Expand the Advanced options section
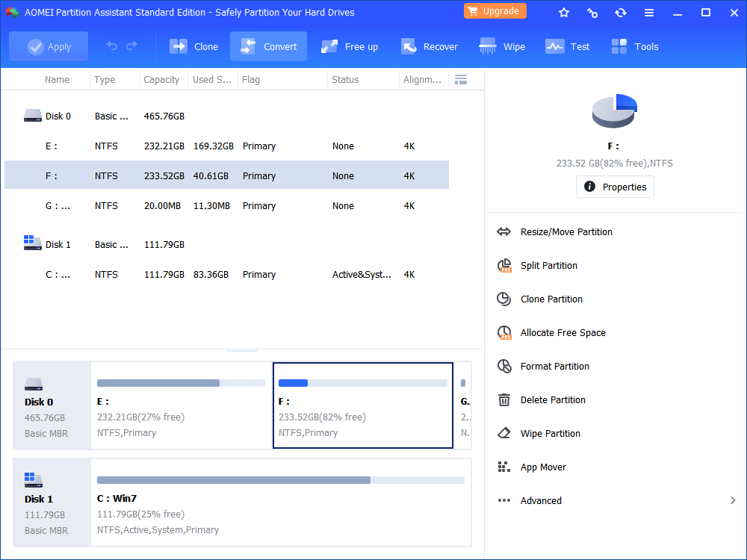Screen dimensions: 747x560 540,500
